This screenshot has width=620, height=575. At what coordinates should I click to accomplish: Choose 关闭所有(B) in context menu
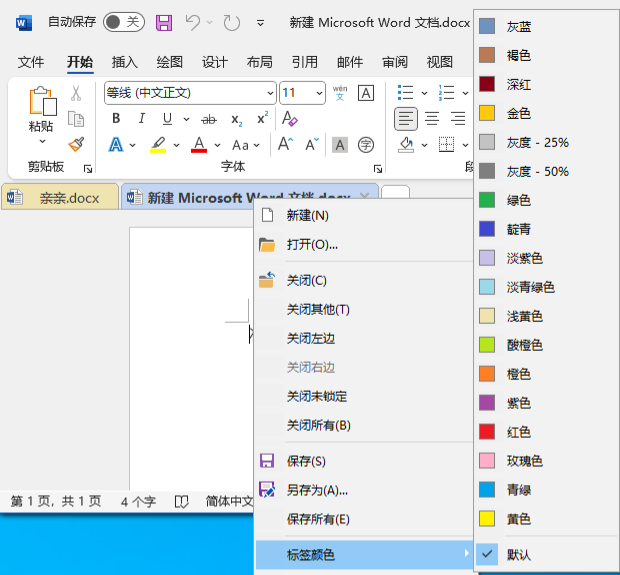364,425
